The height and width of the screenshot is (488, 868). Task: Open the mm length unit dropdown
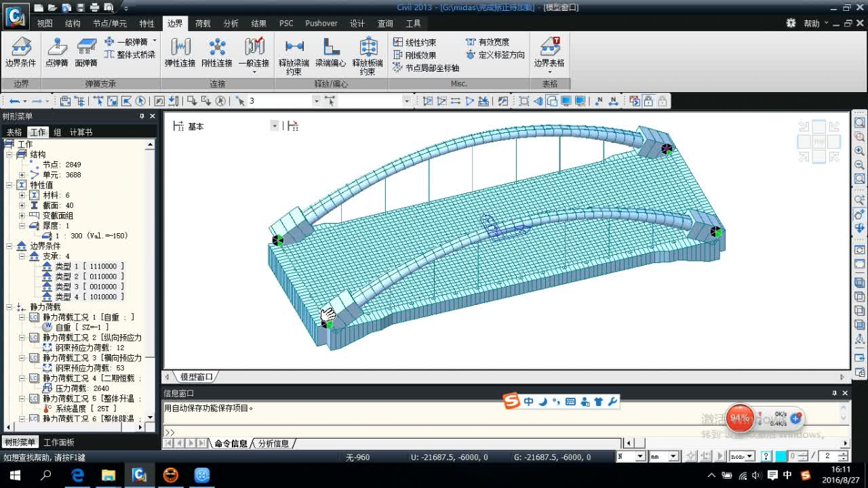tap(673, 457)
